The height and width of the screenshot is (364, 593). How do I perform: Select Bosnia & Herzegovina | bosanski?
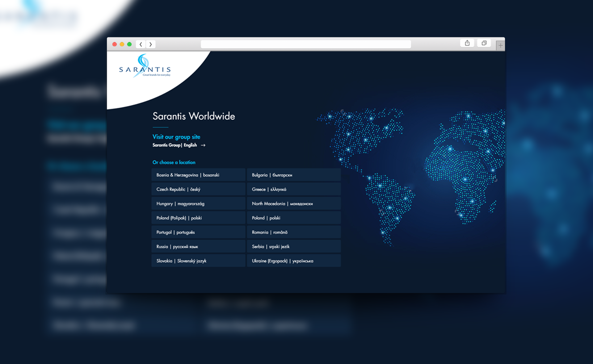198,175
